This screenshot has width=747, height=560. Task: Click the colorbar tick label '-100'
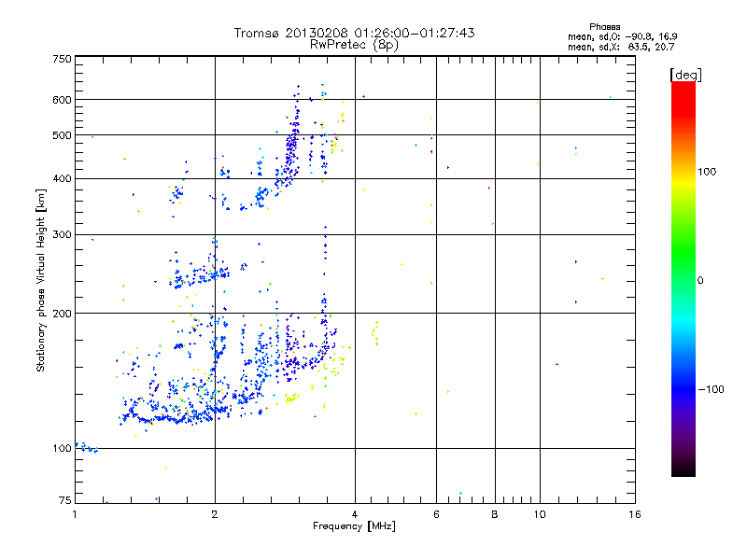pyautogui.click(x=711, y=389)
